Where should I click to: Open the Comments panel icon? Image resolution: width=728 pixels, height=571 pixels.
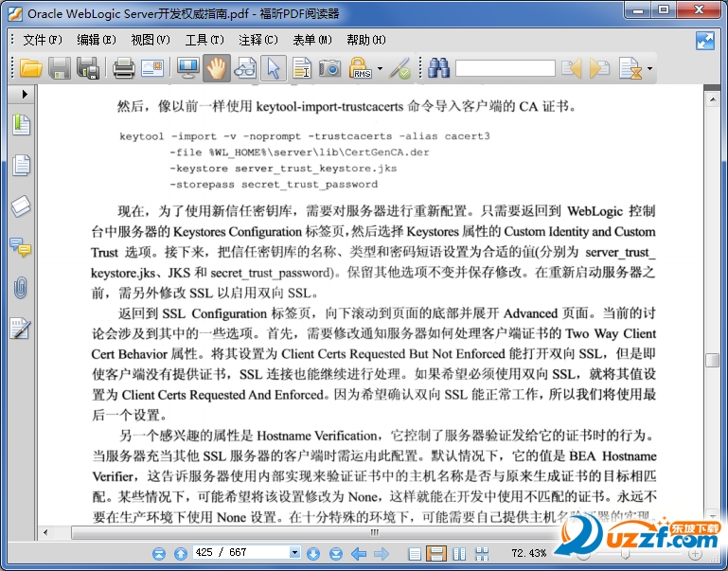[x=21, y=247]
